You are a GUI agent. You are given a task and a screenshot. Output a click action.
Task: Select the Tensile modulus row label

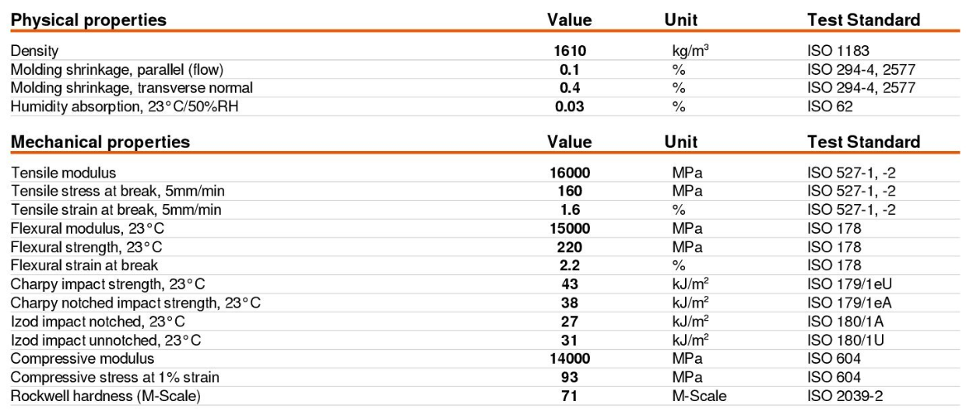click(63, 173)
